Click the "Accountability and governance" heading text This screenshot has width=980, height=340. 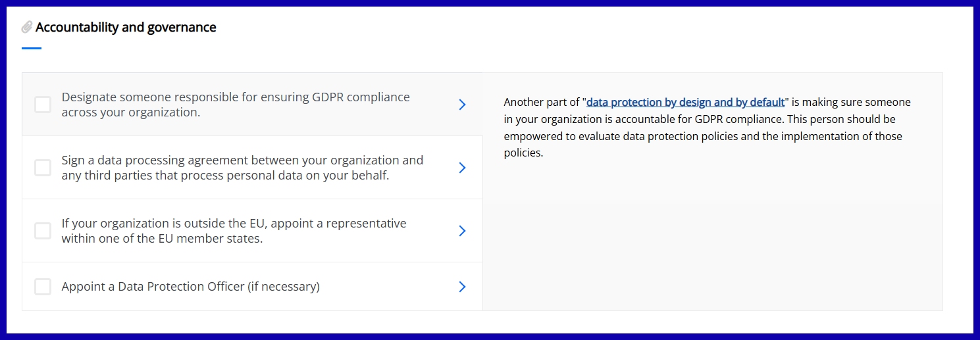(x=126, y=28)
